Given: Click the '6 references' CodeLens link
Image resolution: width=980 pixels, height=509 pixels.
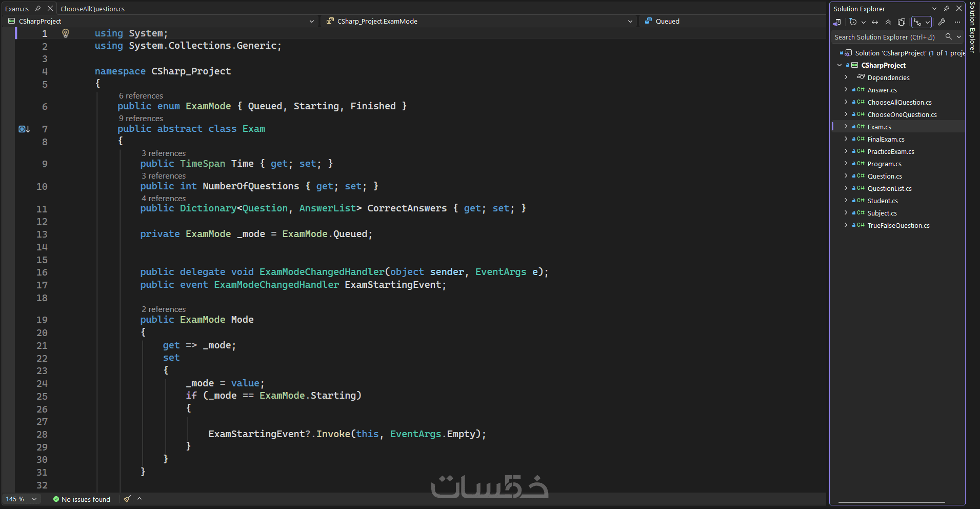Looking at the screenshot, I should [141, 96].
